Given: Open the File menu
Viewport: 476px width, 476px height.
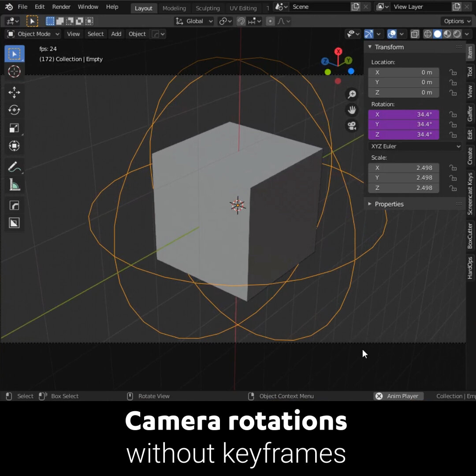Looking at the screenshot, I should click(x=22, y=7).
